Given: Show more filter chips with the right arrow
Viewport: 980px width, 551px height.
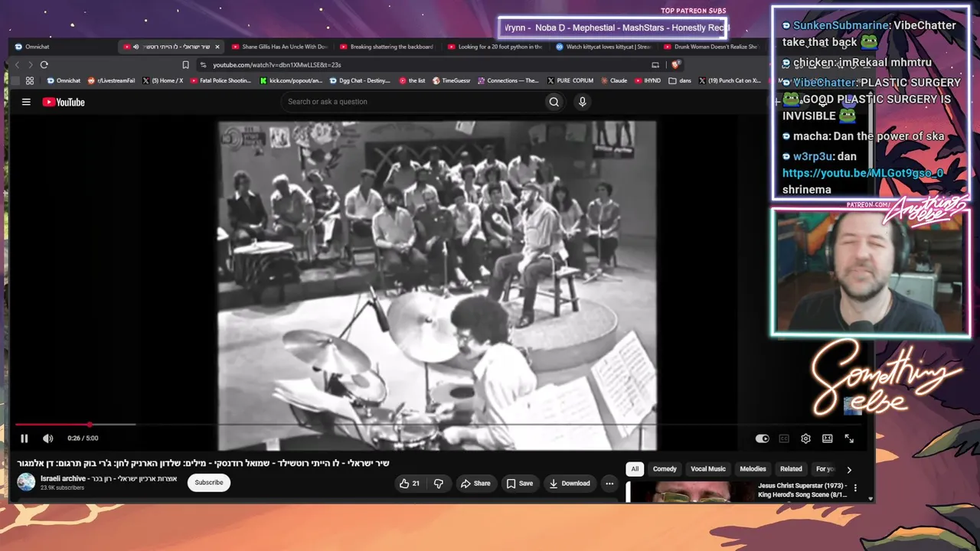Looking at the screenshot, I should (848, 470).
